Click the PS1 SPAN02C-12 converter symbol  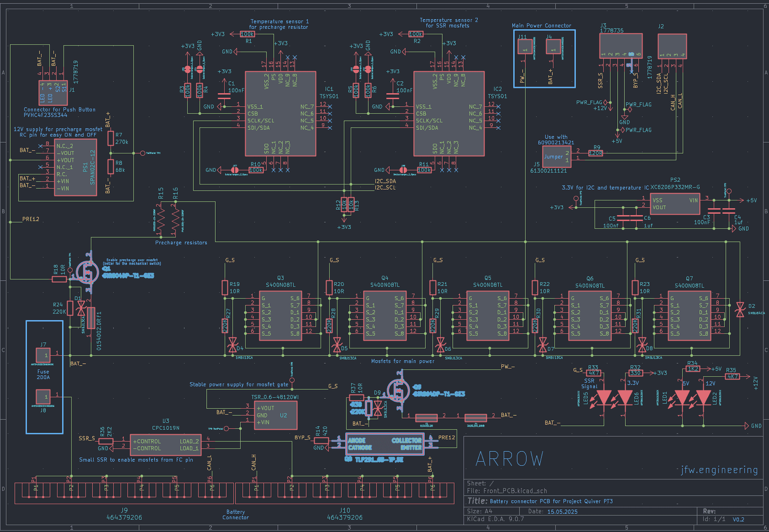point(75,168)
